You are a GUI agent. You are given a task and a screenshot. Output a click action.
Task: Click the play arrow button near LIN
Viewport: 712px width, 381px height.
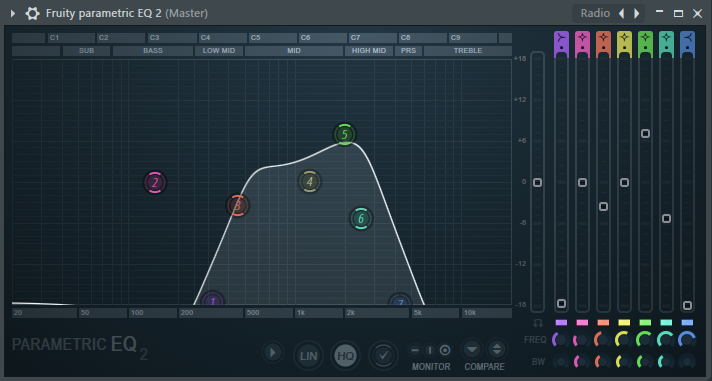point(272,352)
